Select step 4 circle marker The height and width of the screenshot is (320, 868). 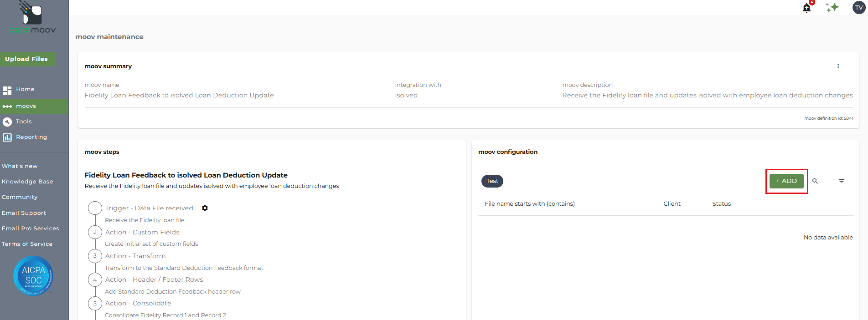tap(95, 279)
